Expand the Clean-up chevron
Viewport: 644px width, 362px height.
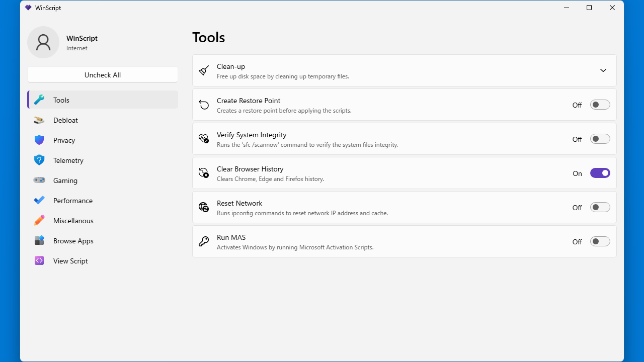603,70
